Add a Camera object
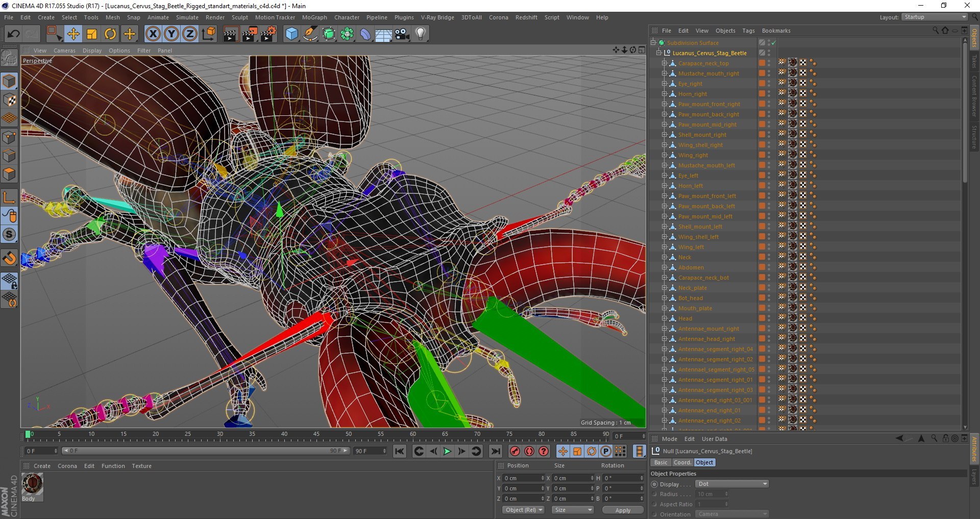 (402, 34)
